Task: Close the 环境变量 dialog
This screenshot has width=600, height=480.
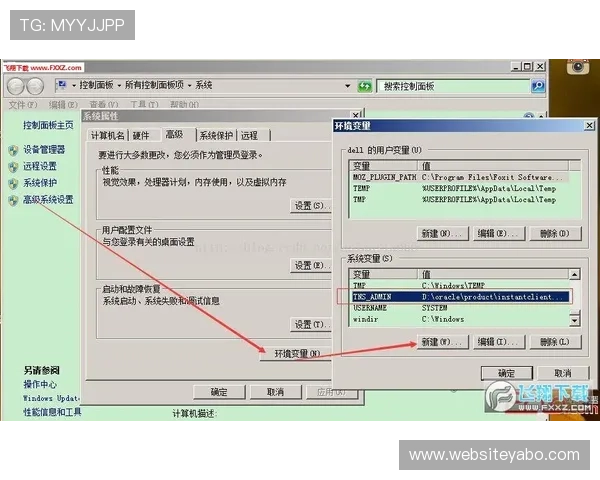Action: (589, 126)
